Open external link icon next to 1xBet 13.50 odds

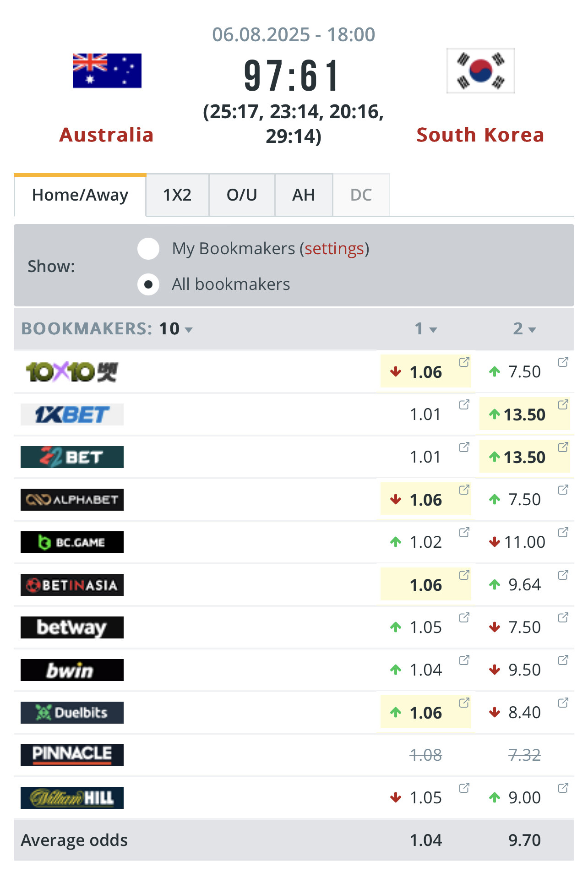coord(563,404)
